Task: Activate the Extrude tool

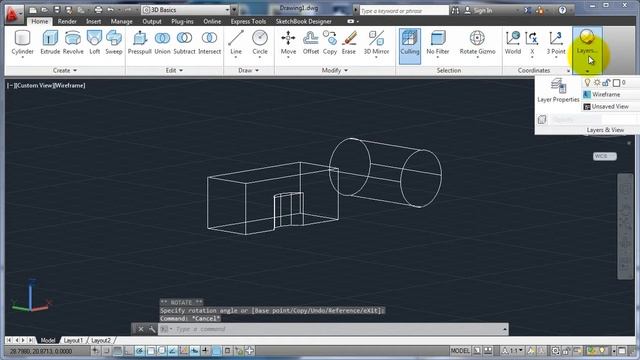Action: coord(50,43)
